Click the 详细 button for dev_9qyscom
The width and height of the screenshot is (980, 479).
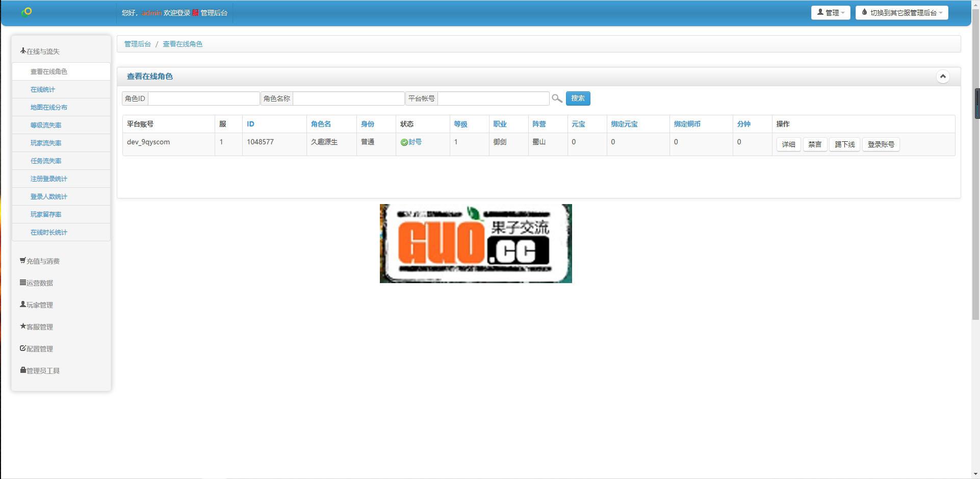(788, 144)
